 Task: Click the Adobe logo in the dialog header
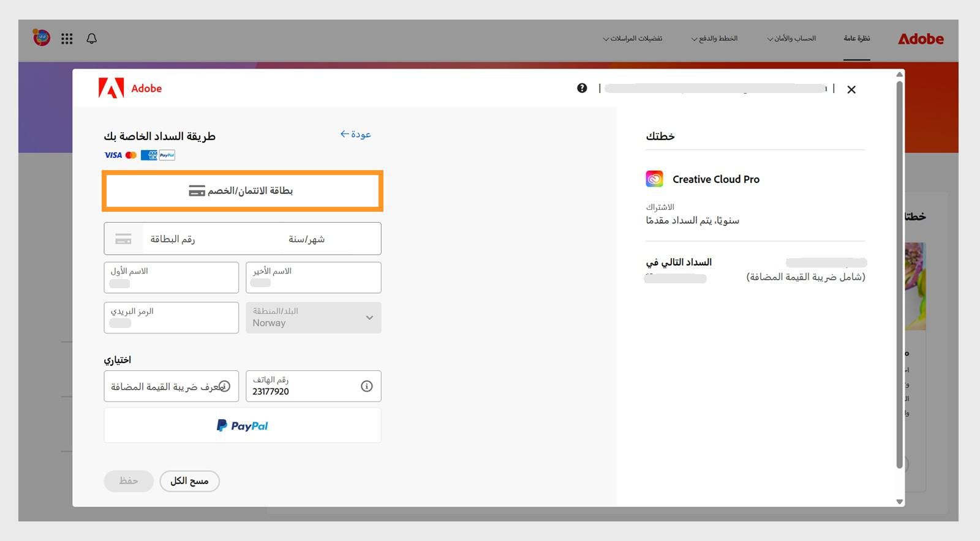[x=130, y=88]
